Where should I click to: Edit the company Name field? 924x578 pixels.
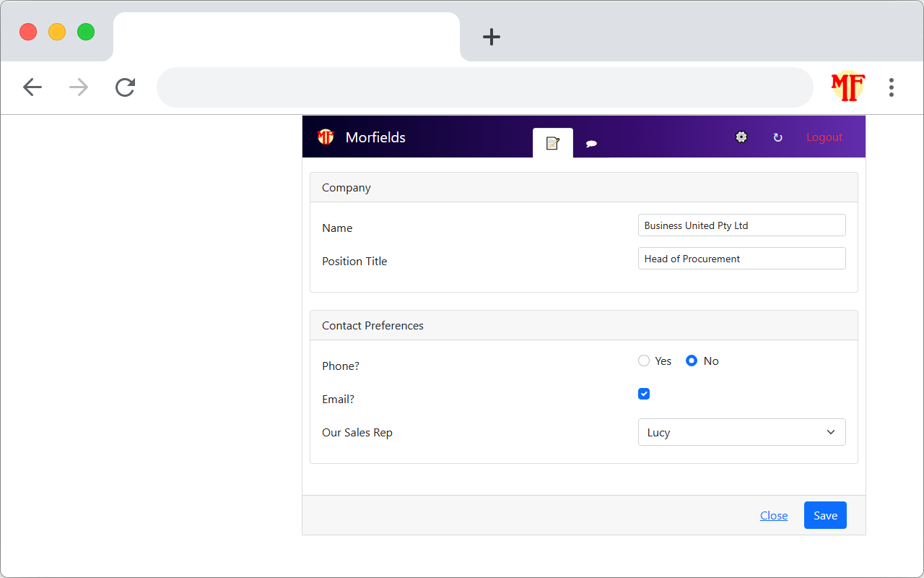pos(741,225)
